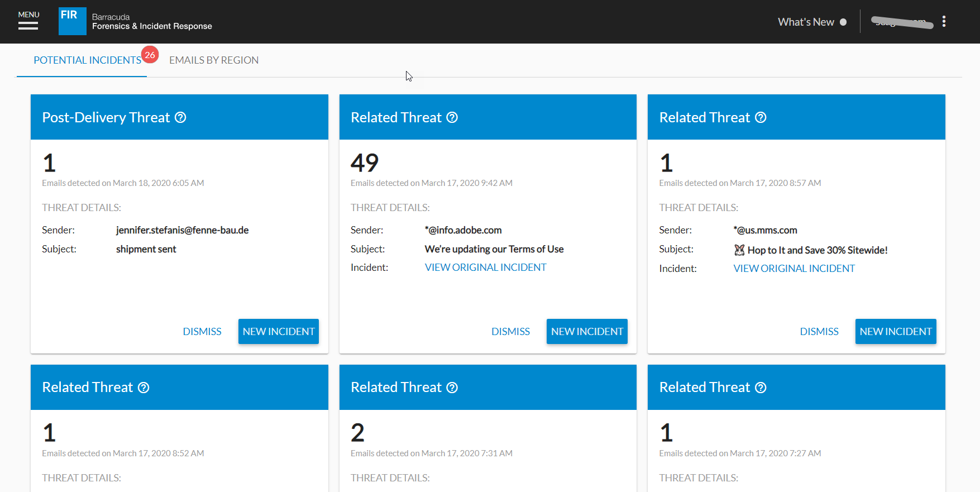Click the bunny emoji in the Hop to It subject
Viewport: 980px width, 492px height.
pos(739,250)
